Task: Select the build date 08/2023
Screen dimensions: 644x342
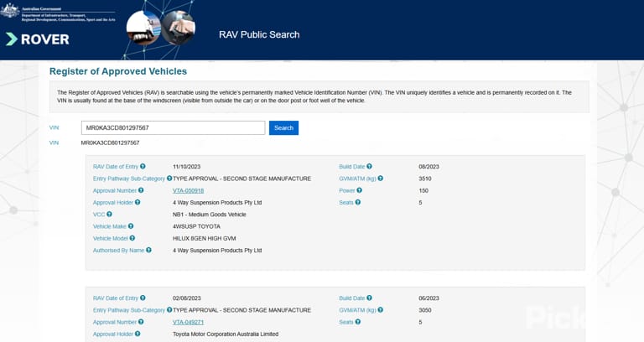Action: tap(428, 167)
